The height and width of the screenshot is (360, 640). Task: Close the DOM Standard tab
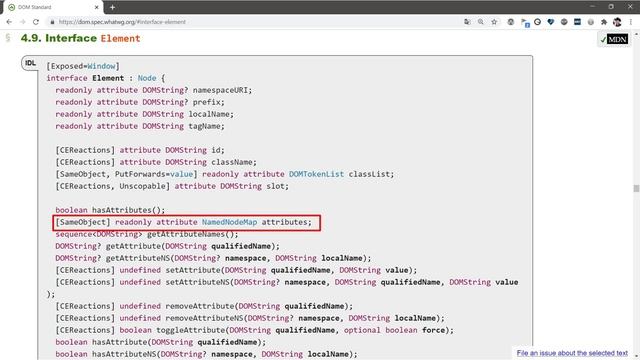click(x=97, y=7)
